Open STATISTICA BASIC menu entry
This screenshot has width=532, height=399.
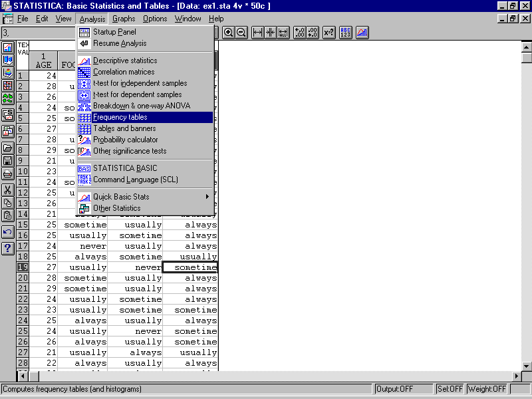tap(145, 168)
